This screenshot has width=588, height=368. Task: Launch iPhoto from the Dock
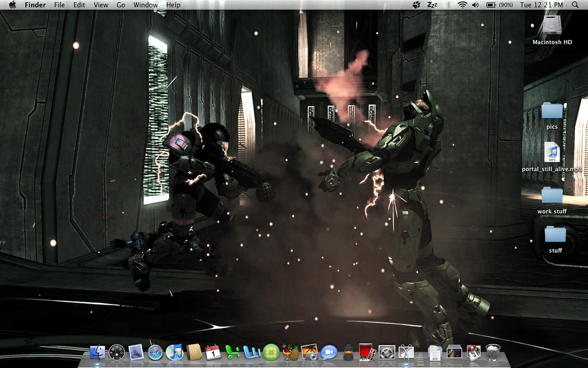pos(310,353)
